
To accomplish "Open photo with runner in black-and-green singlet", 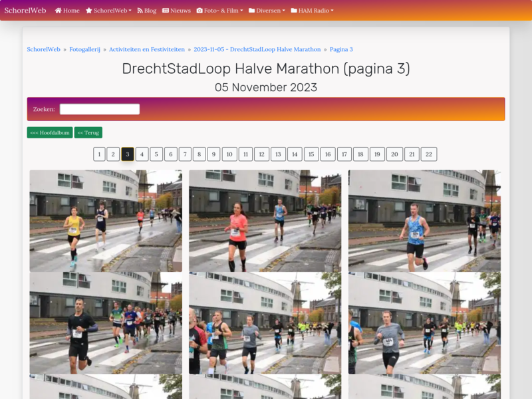I will tap(265, 323).
